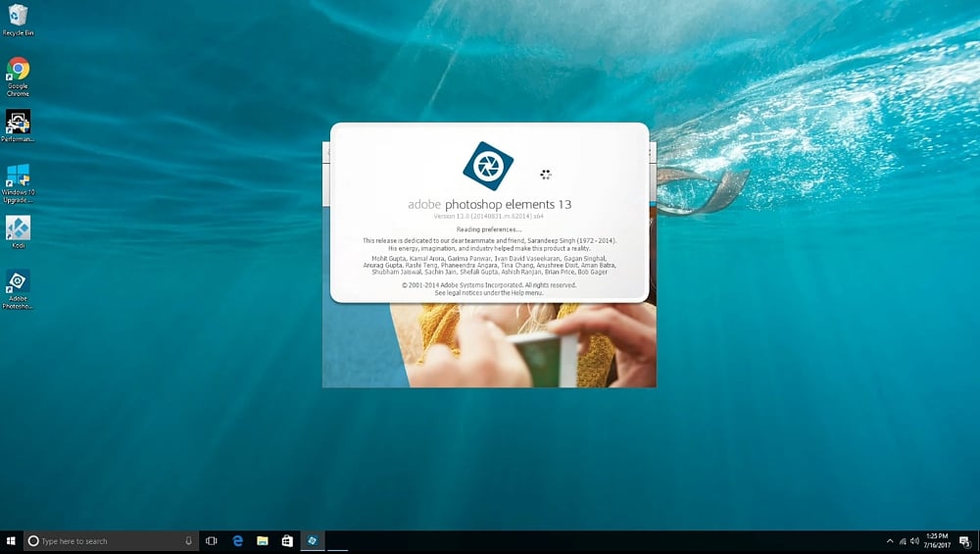
Task: Click the Type here to search box
Action: 112,541
